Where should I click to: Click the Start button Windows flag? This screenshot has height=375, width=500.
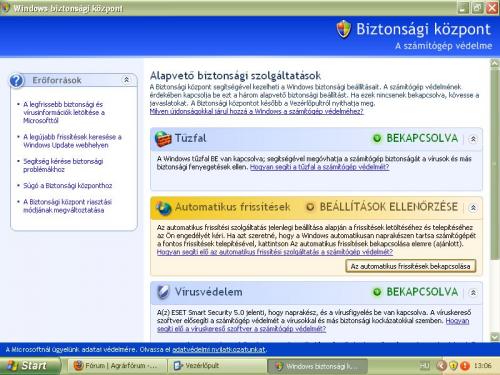pos(12,366)
